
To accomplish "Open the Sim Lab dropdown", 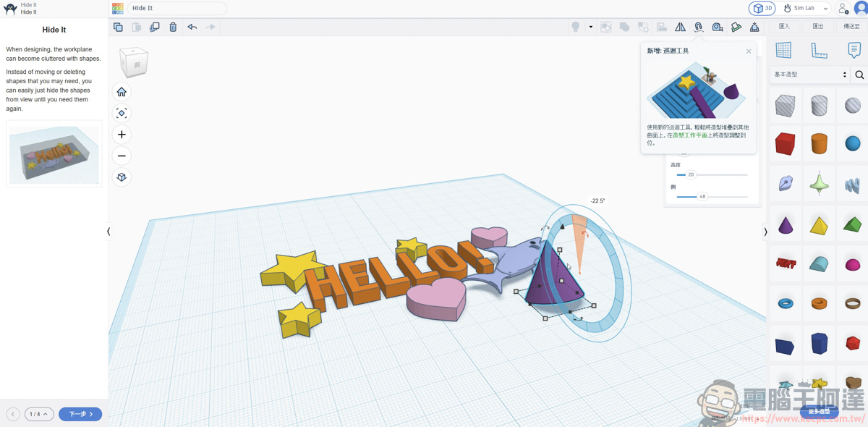I will point(806,8).
